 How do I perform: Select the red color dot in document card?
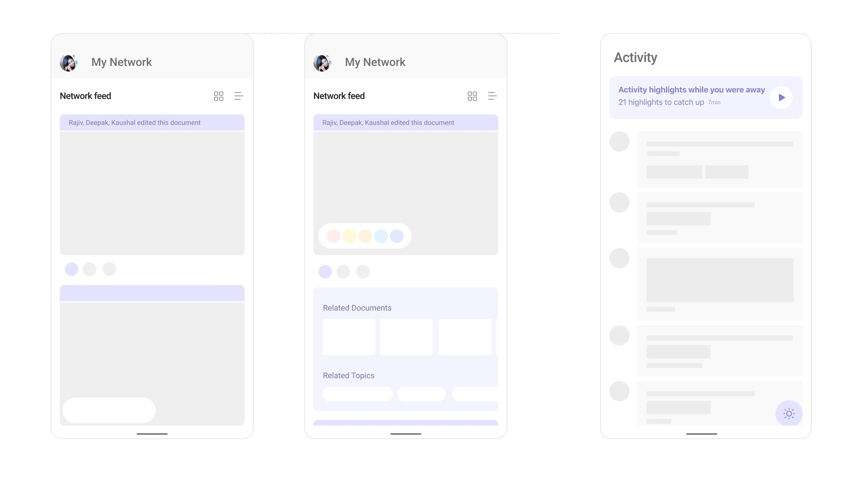(x=333, y=236)
